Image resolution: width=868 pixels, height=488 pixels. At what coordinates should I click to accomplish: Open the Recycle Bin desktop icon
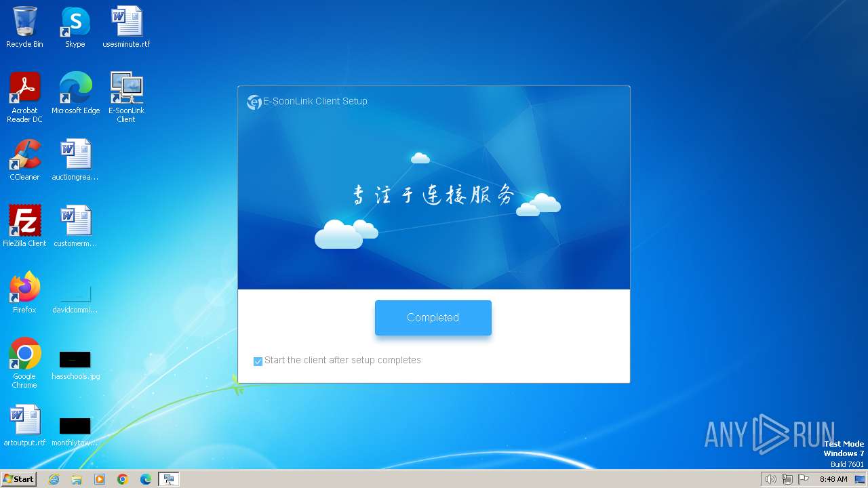pos(24,27)
